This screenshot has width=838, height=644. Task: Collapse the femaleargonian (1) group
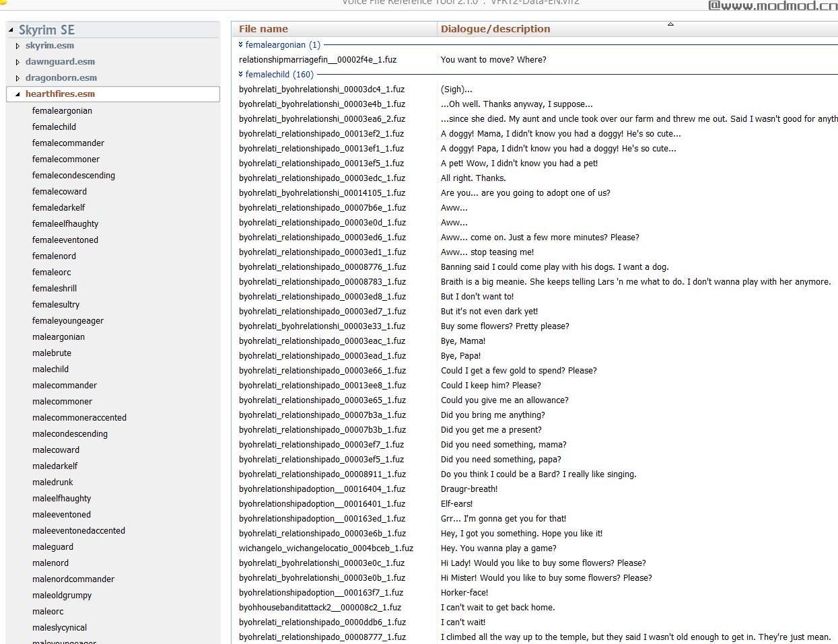coord(240,44)
